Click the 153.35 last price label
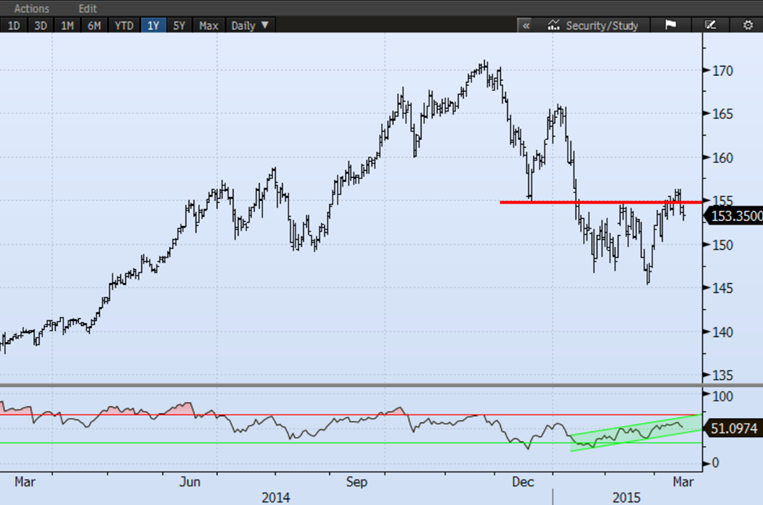The height and width of the screenshot is (505, 763). [733, 215]
